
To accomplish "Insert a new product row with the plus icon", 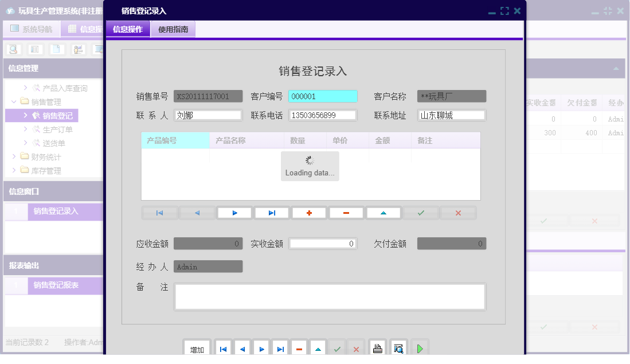I will 309,212.
